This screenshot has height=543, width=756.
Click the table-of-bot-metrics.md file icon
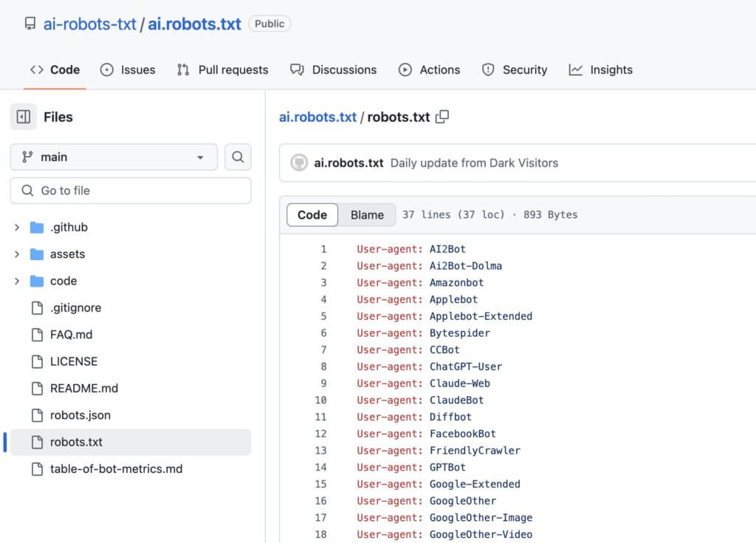tap(37, 469)
